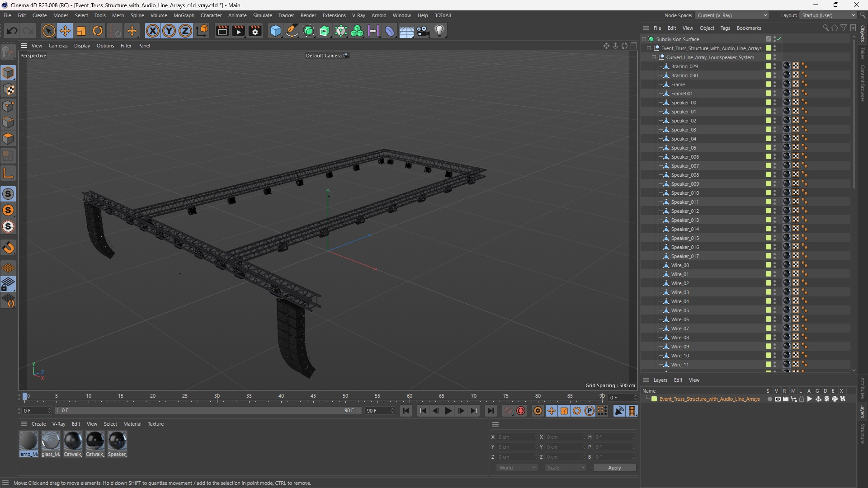Open the Spline Pen tool
The width and height of the screenshot is (868, 488).
click(x=292, y=31)
